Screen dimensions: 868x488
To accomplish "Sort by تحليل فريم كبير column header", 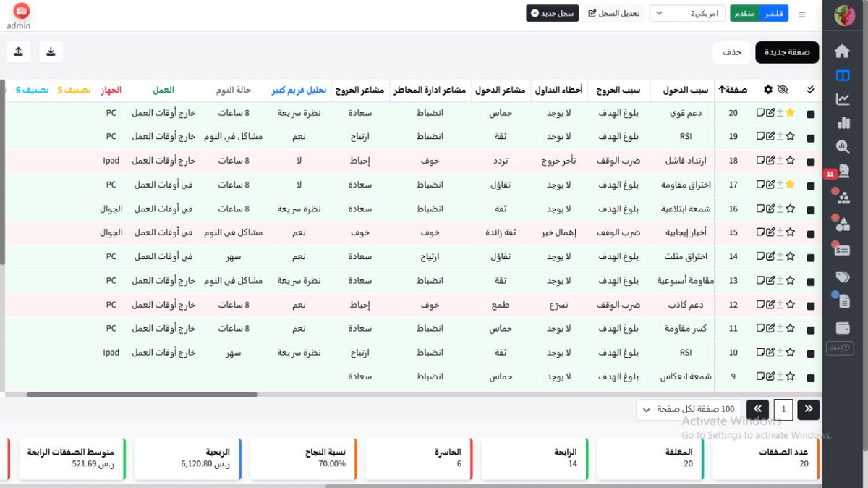I will 299,90.
